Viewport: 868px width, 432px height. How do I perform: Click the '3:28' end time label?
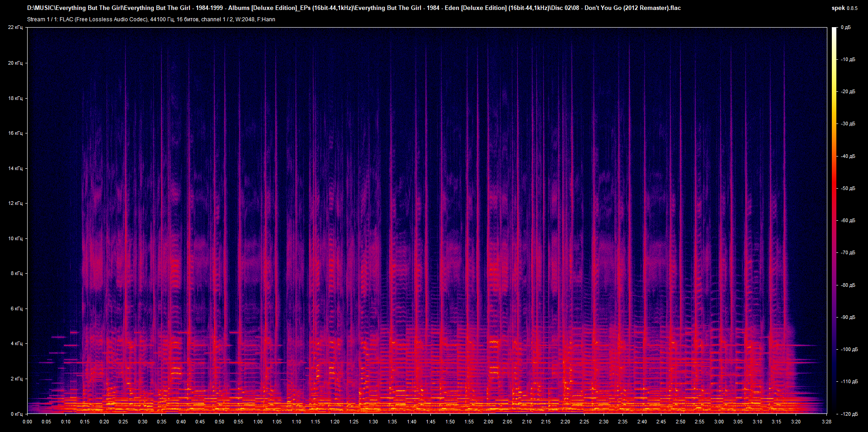pos(826,422)
